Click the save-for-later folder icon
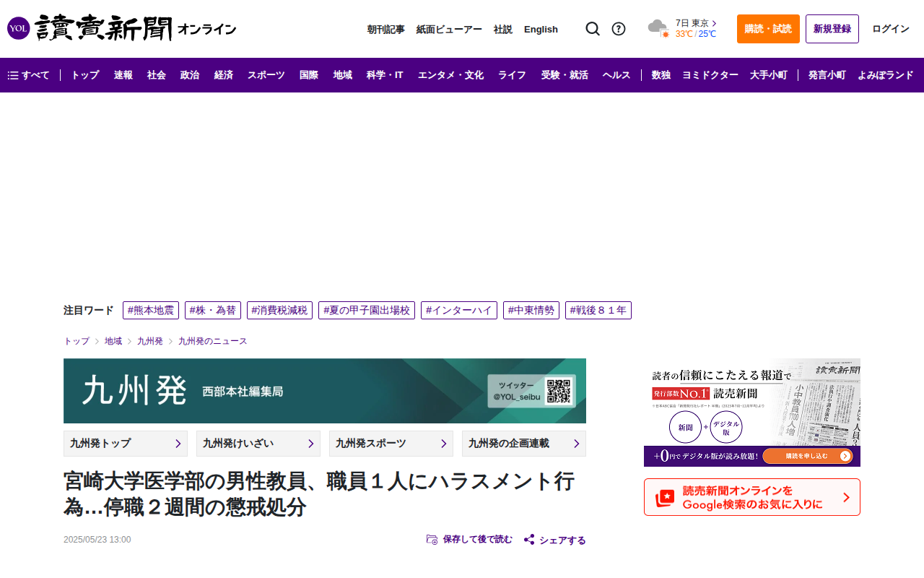The image size is (924, 578). (432, 539)
